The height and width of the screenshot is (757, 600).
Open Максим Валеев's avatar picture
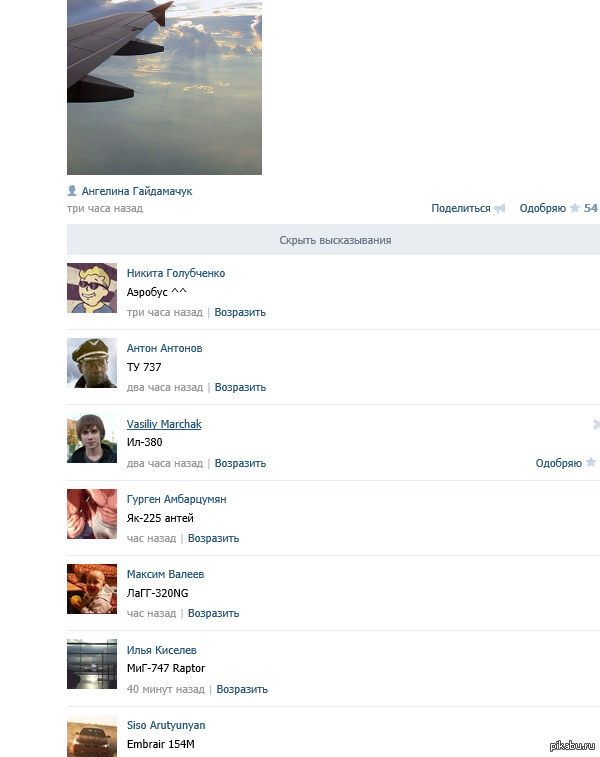click(x=92, y=589)
